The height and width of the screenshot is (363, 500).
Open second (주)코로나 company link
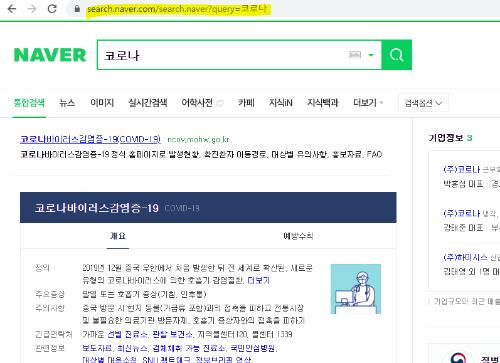pos(462,213)
